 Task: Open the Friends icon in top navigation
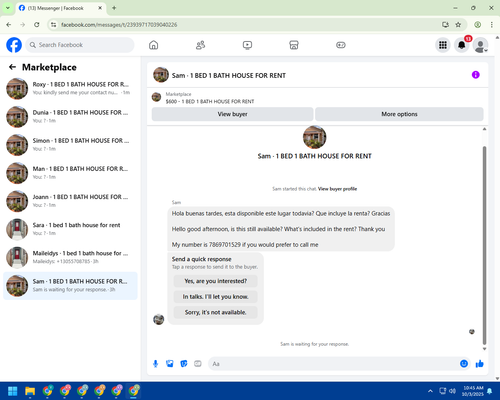(200, 45)
